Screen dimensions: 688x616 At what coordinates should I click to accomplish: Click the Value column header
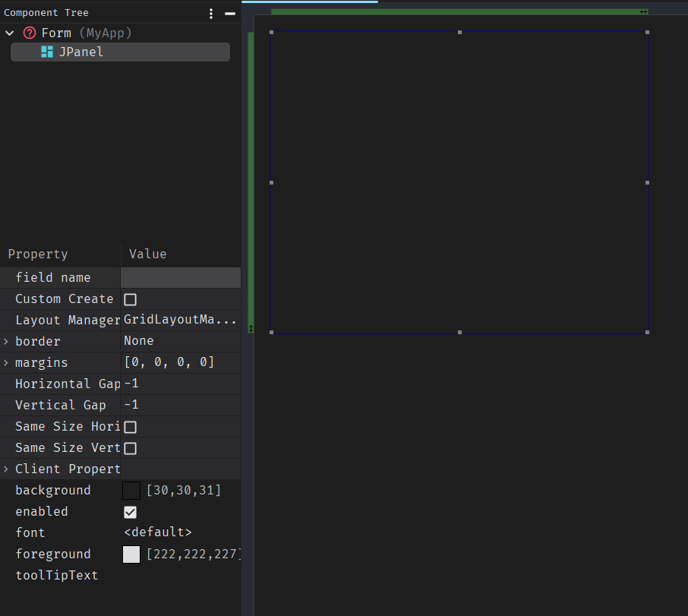point(148,254)
